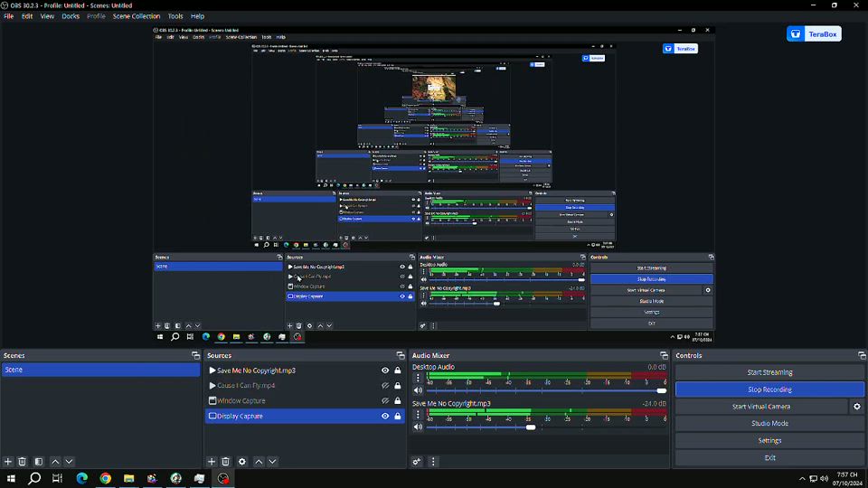Viewport: 868px width, 488px height.
Task: Remove the selected source with the trash icon
Action: (x=226, y=462)
